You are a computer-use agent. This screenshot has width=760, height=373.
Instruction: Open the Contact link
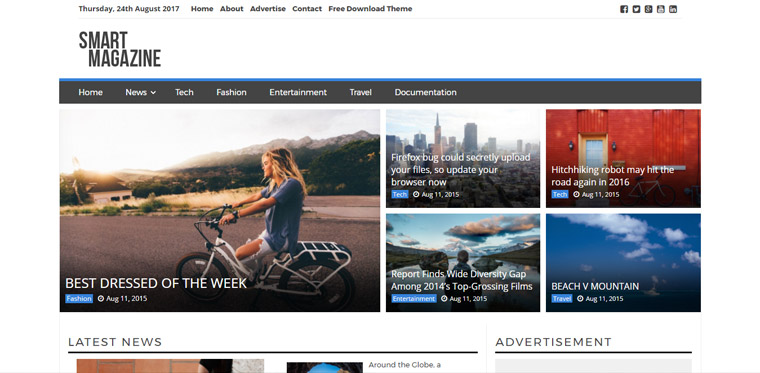tap(307, 9)
